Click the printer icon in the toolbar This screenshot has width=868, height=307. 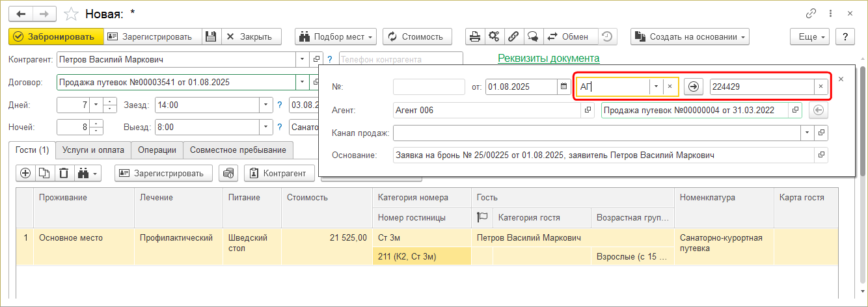pyautogui.click(x=476, y=36)
